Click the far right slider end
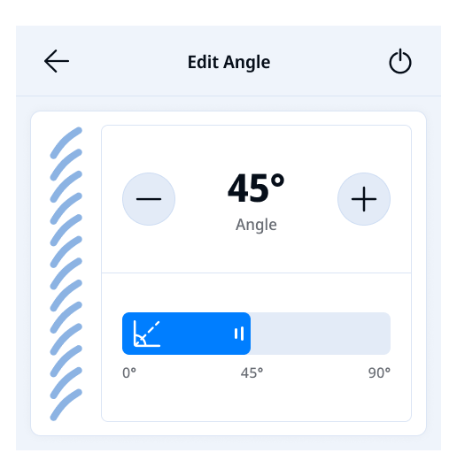The width and height of the screenshot is (457, 476). [387, 334]
